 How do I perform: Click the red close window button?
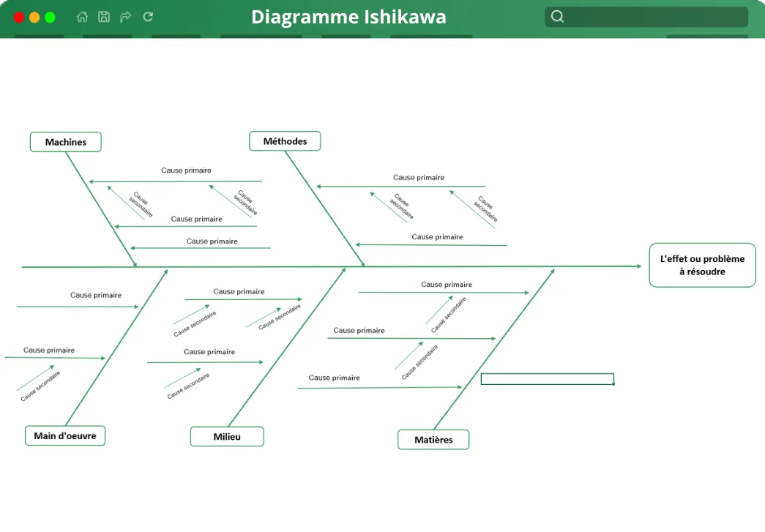19,18
